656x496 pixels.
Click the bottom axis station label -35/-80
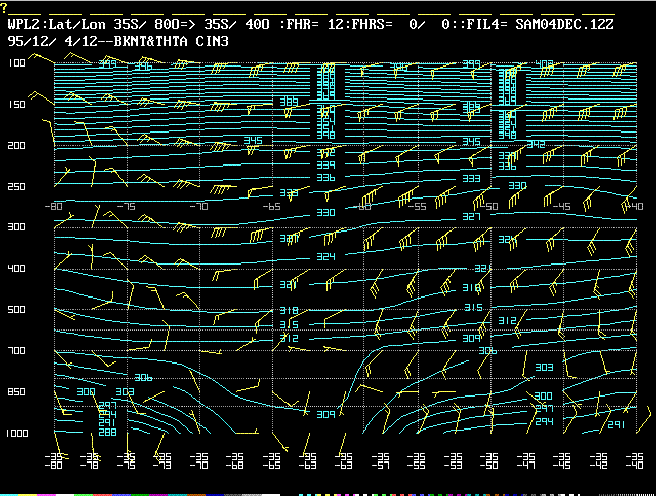coord(54,461)
